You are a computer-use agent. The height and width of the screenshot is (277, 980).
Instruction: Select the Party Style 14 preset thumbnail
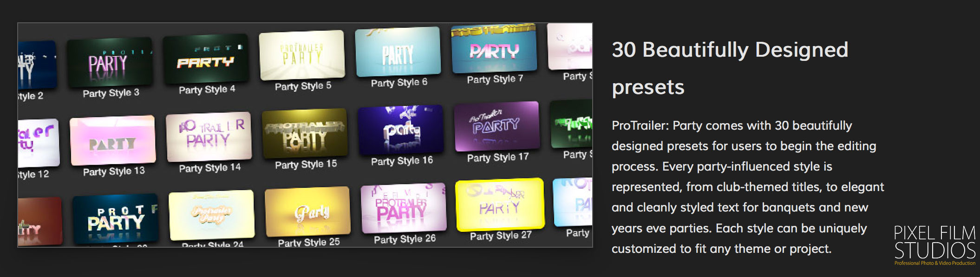[209, 137]
